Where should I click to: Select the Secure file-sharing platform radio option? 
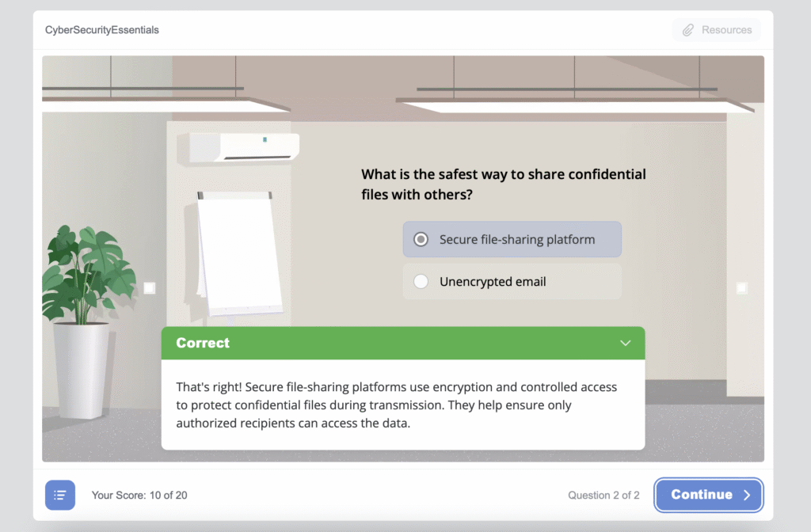(x=512, y=239)
